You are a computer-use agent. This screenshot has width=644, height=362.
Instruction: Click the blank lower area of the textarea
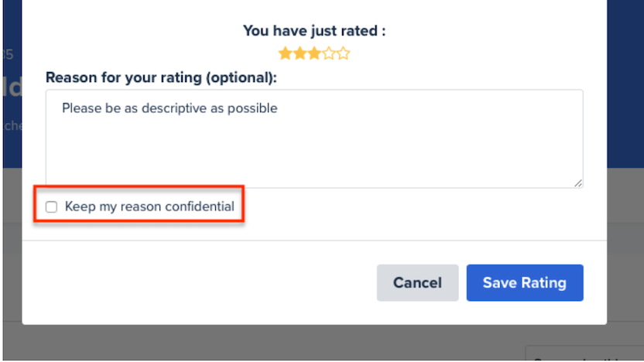[x=313, y=166]
